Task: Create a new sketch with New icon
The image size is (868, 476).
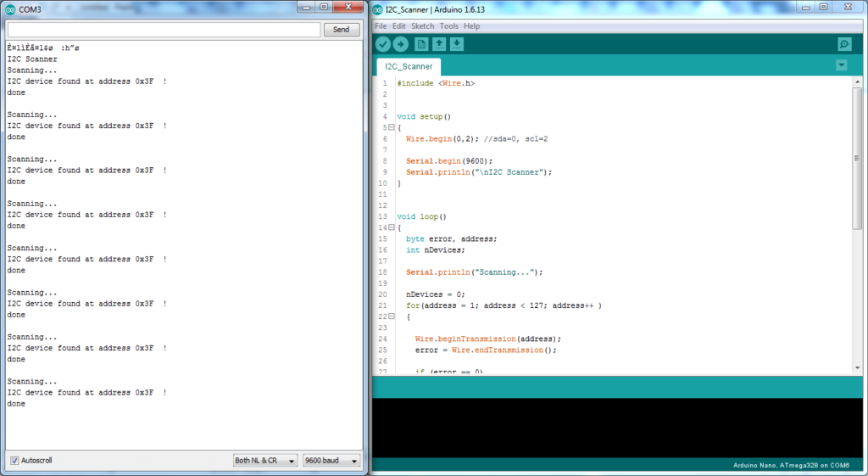Action: [x=421, y=44]
